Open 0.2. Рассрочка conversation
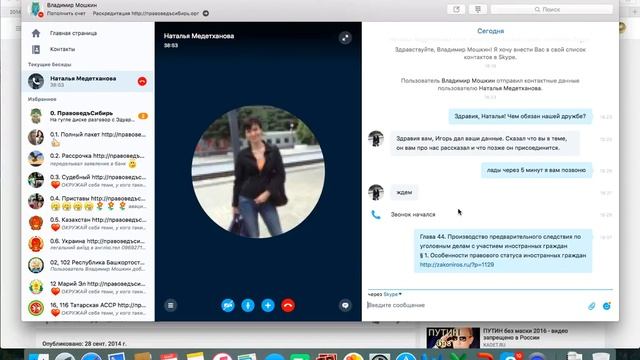This screenshot has height=360, width=640. coord(87,159)
